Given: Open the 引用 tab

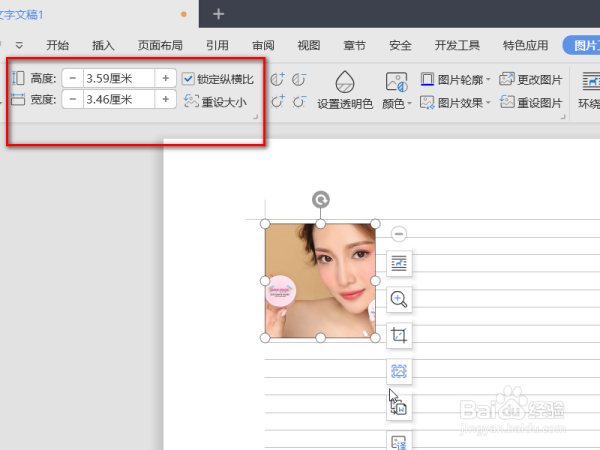Looking at the screenshot, I should [x=217, y=46].
